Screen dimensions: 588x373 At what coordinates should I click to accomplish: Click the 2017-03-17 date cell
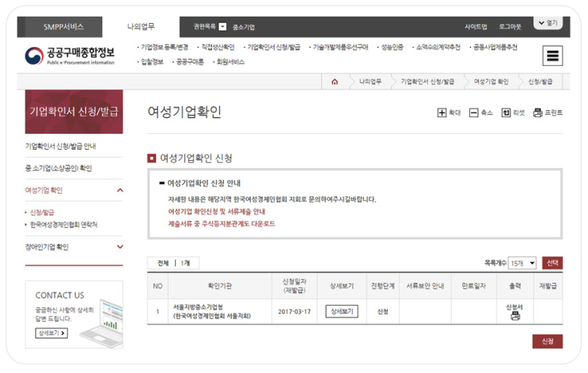tap(294, 312)
